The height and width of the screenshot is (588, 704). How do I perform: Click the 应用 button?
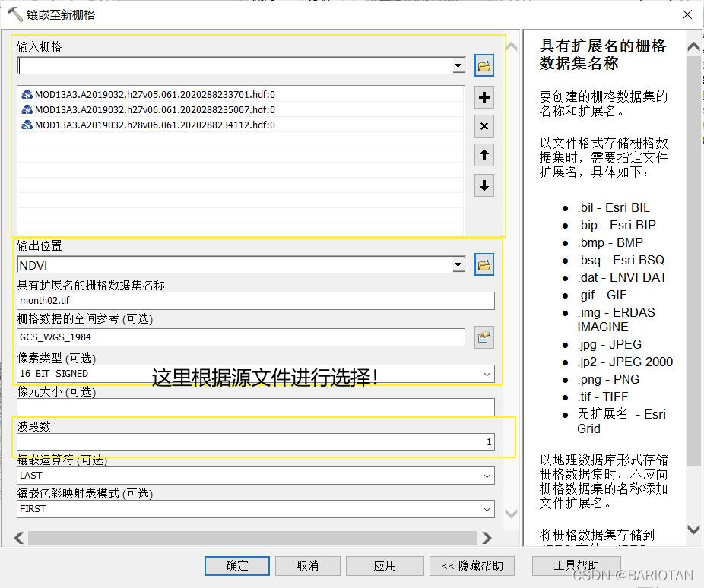click(x=385, y=565)
